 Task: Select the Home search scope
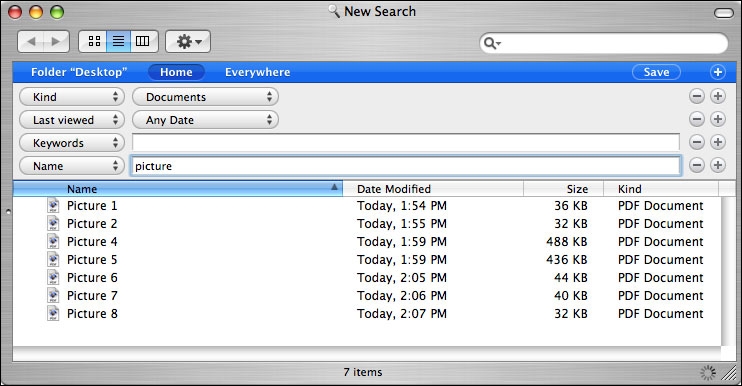(x=176, y=72)
